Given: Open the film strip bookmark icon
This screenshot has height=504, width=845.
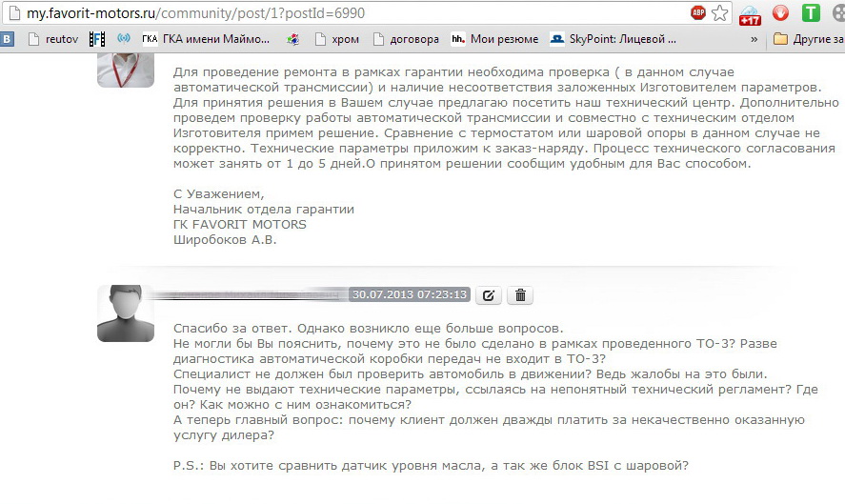Looking at the screenshot, I should point(97,39).
